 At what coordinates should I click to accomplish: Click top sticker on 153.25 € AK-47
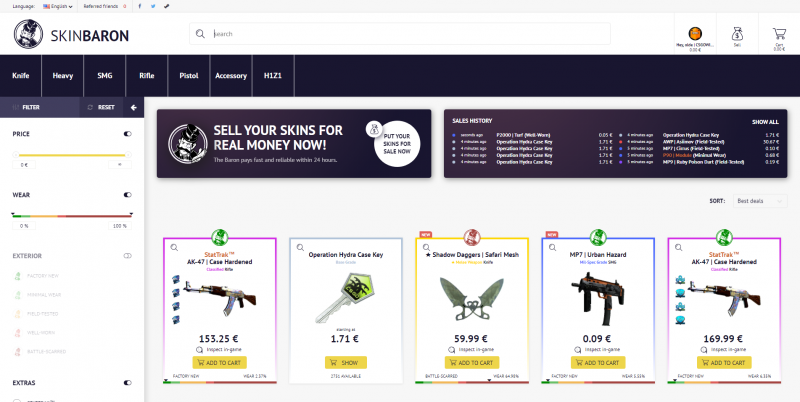176,279
